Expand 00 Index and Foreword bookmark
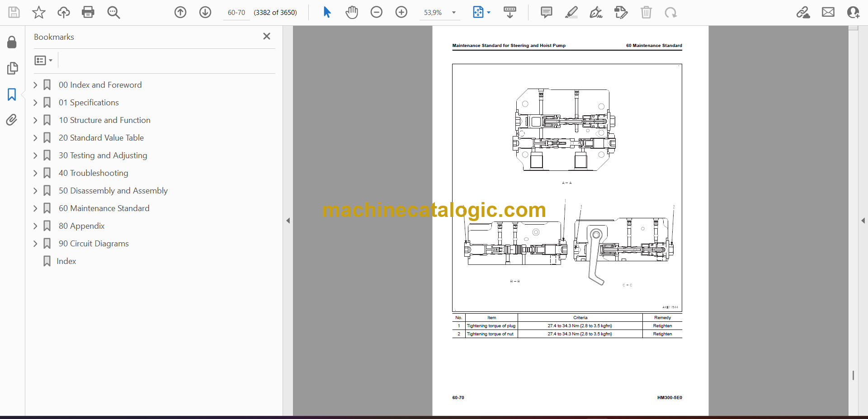The image size is (868, 419). coord(35,85)
